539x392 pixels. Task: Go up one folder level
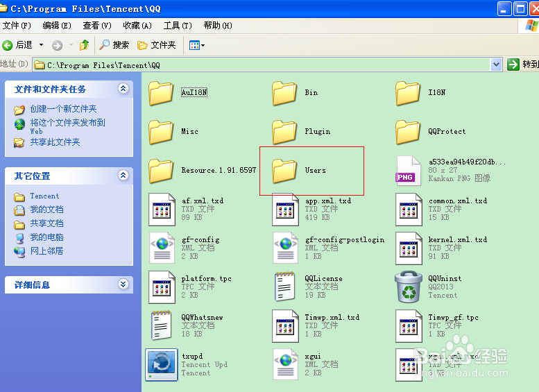(x=84, y=45)
